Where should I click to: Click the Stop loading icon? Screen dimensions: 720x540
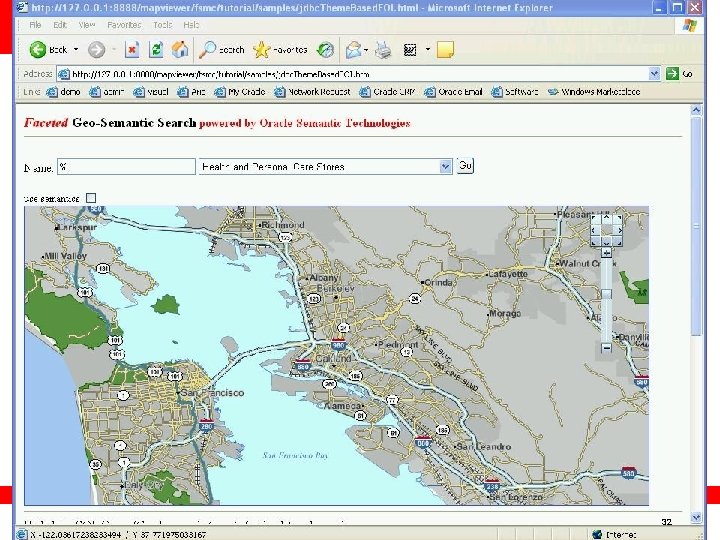[x=132, y=50]
